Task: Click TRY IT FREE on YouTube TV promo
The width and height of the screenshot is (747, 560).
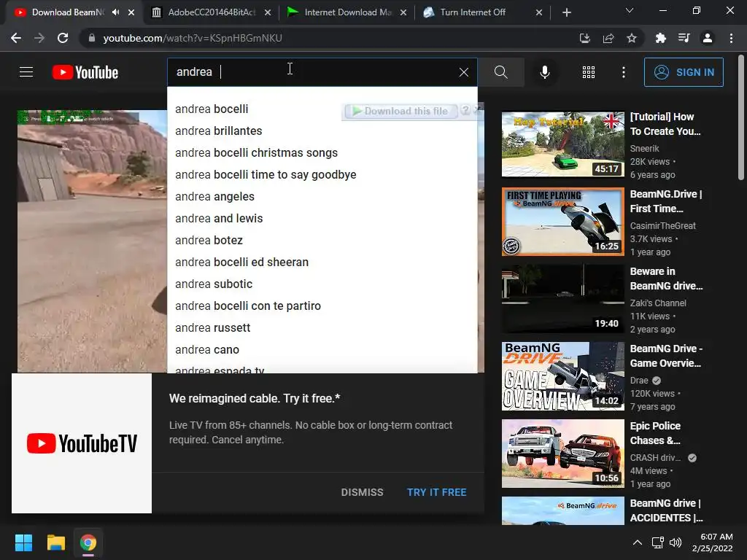Action: [x=436, y=492]
